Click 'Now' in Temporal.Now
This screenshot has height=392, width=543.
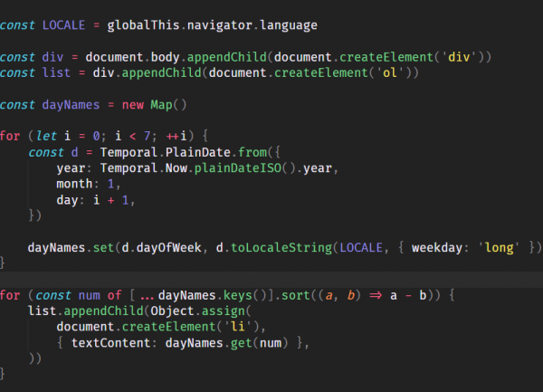[x=176, y=168]
